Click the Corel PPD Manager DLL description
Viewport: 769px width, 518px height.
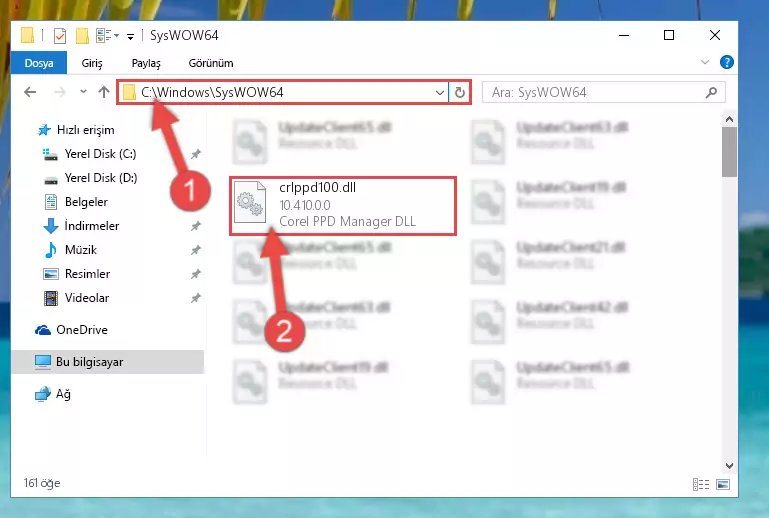click(347, 221)
